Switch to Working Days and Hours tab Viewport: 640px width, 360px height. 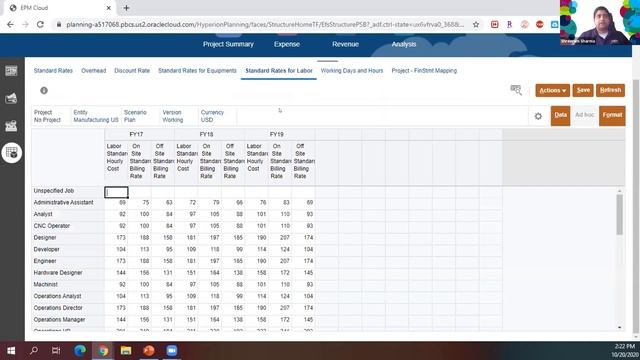352,71
